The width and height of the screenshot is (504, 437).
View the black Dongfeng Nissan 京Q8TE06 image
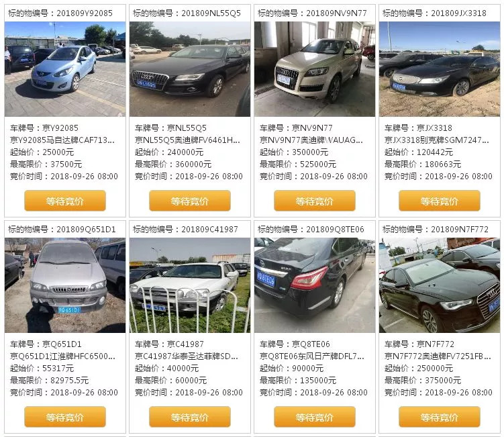coord(314,285)
